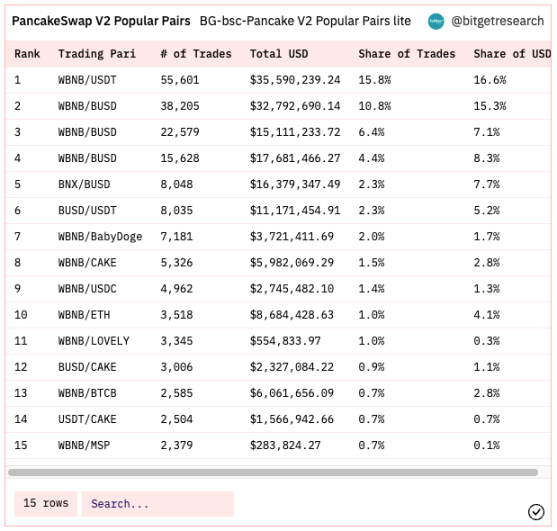Sort by the Trading Pari column header
The image size is (557, 531).
97,54
